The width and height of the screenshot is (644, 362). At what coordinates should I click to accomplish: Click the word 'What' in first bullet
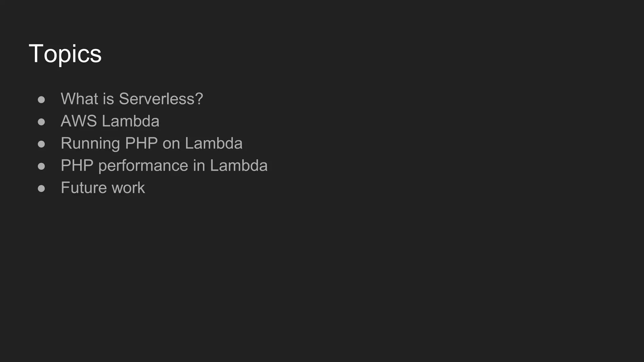point(79,99)
